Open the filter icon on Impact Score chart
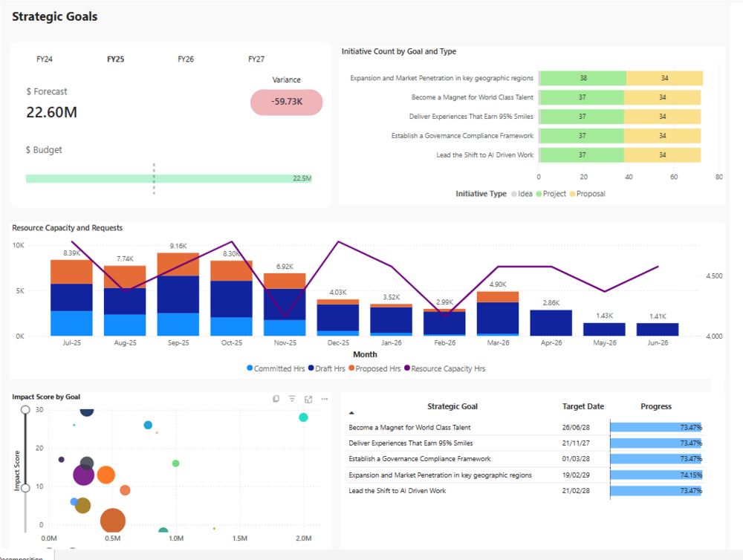Image resolution: width=743 pixels, height=560 pixels. pos(292,399)
